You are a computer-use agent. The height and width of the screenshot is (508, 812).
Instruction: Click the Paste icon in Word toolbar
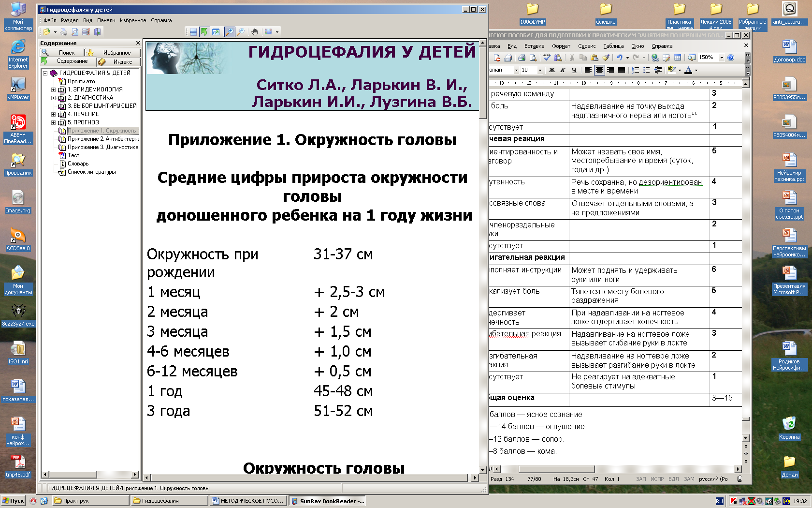594,58
